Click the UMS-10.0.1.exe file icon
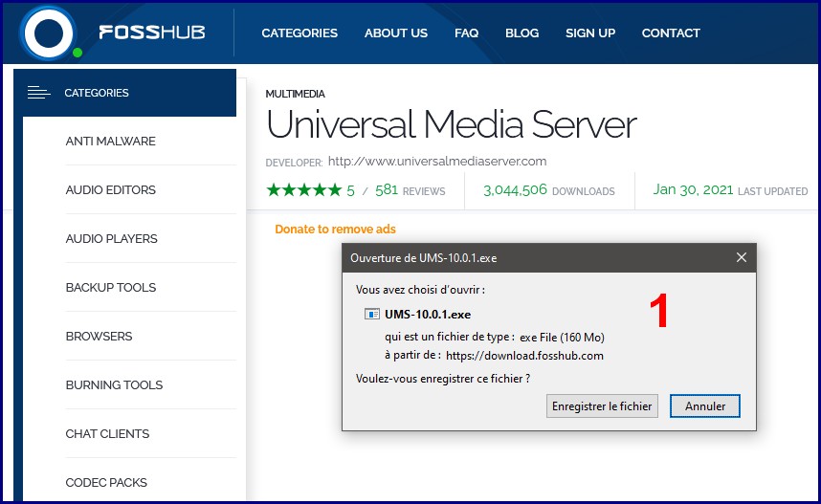821x504 pixels. (372, 314)
